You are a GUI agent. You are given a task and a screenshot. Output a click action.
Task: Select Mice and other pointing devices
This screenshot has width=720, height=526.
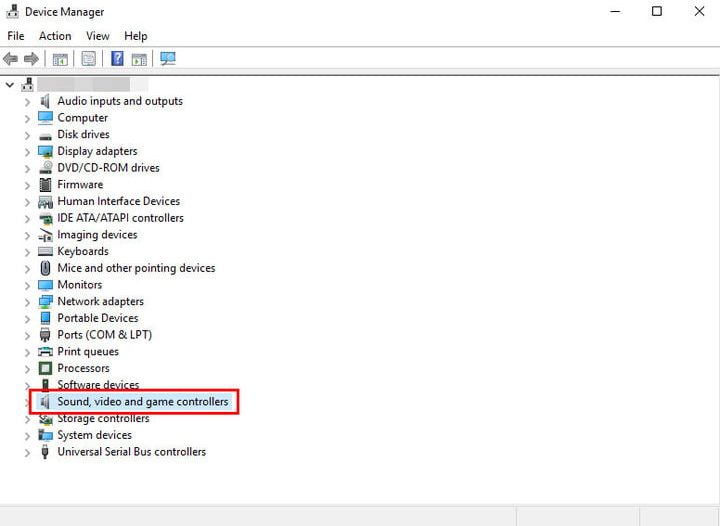point(136,268)
